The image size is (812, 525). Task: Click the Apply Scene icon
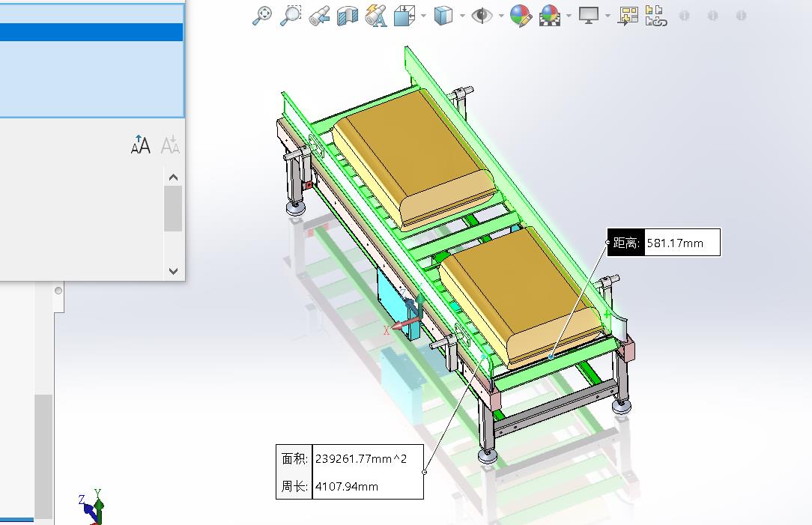coord(549,16)
